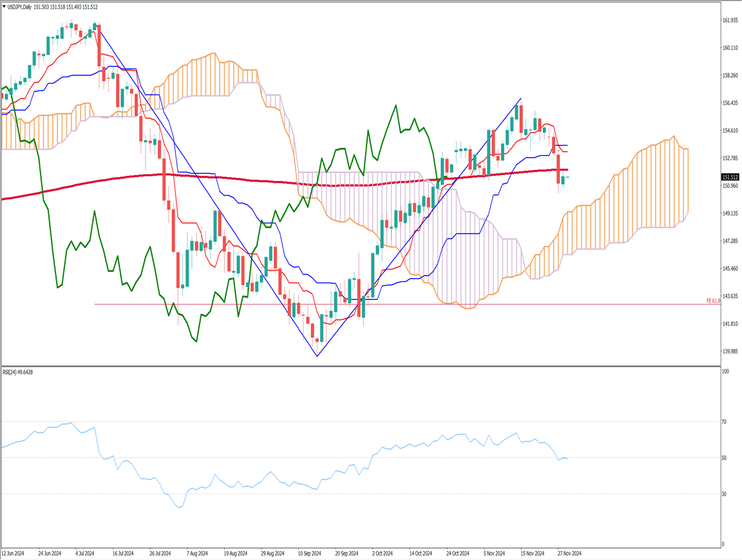This screenshot has height=560, width=742.
Task: Click the 15 Nov 2024 date label
Action: [532, 553]
